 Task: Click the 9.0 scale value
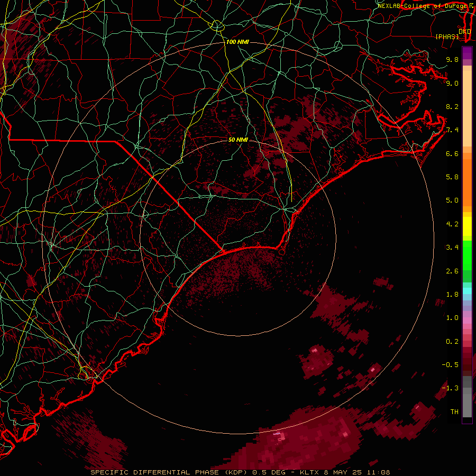(x=452, y=84)
